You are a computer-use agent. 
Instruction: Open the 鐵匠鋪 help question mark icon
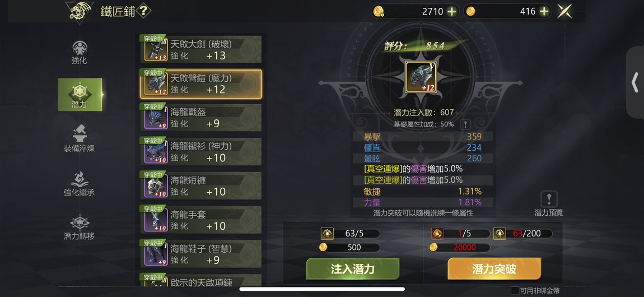click(x=143, y=11)
